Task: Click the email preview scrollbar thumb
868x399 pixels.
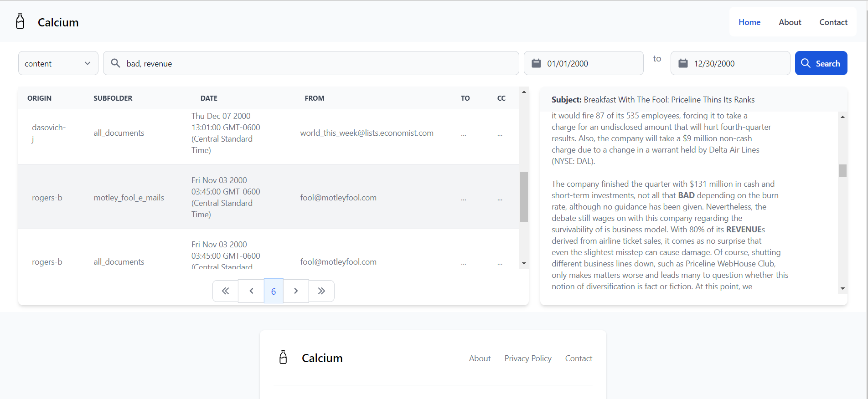Action: tap(842, 171)
